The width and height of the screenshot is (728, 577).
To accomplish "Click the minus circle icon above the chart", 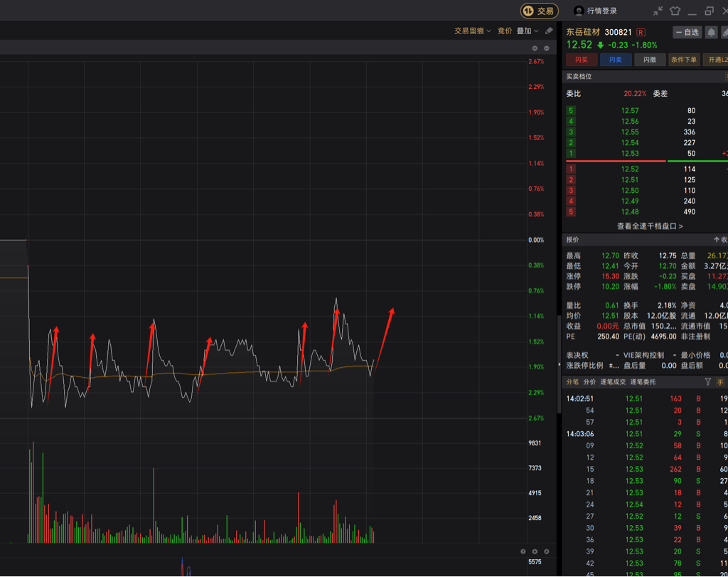I will point(547,48).
